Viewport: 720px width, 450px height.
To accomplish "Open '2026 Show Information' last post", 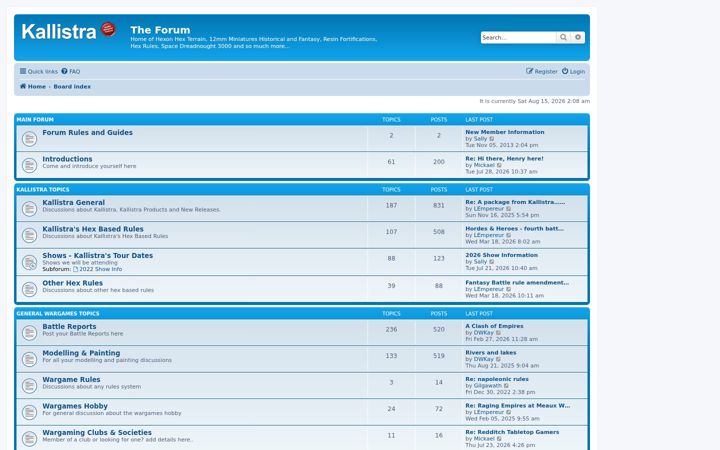I will [501, 255].
